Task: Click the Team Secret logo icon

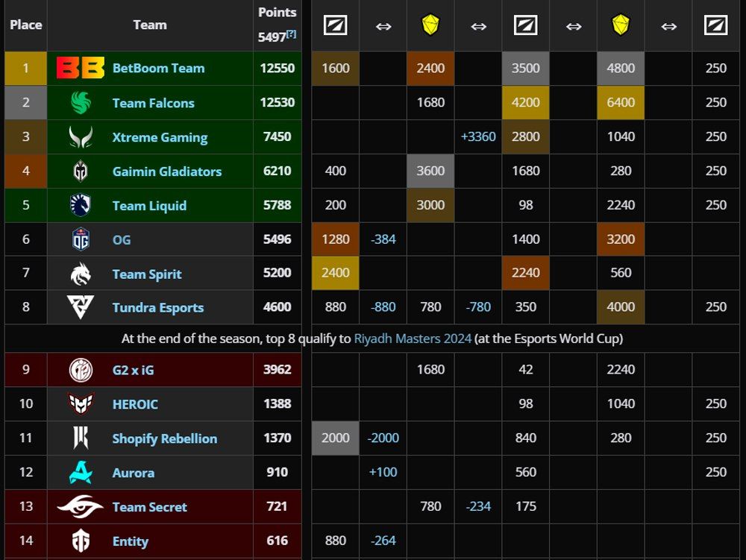Action: pyautogui.click(x=80, y=507)
